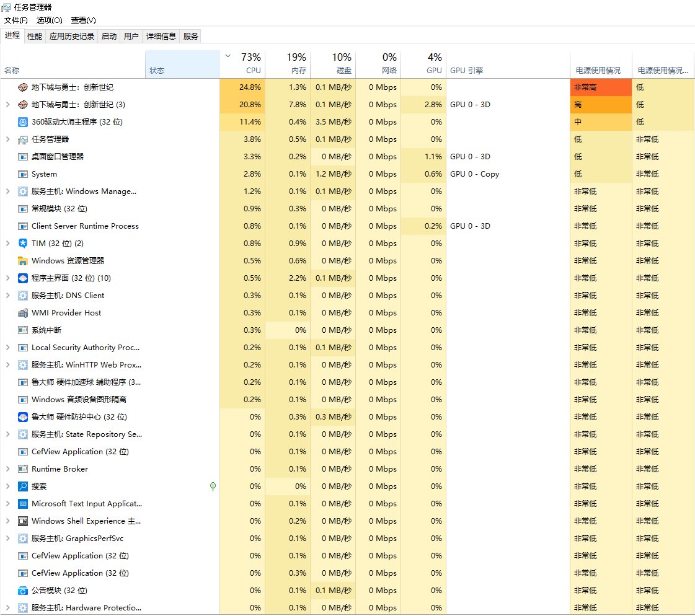Click the 公告模块 (32 位) icon
This screenshot has height=616, width=695.
(x=22, y=591)
